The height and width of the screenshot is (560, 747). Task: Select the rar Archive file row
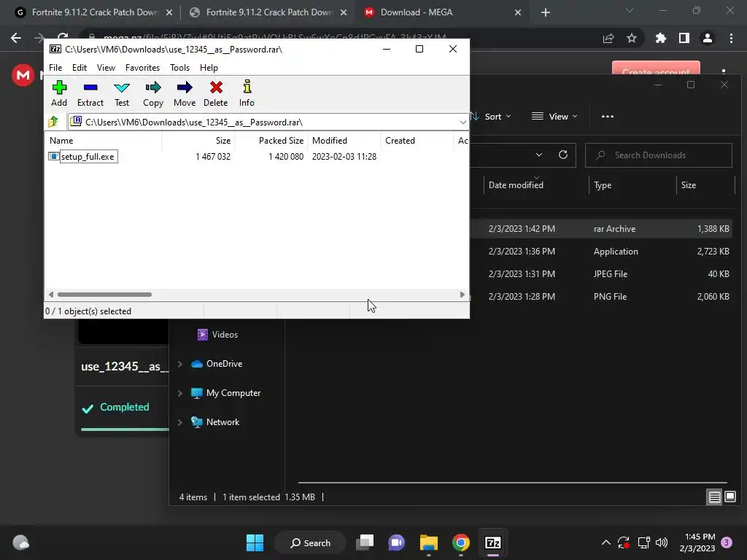point(602,228)
